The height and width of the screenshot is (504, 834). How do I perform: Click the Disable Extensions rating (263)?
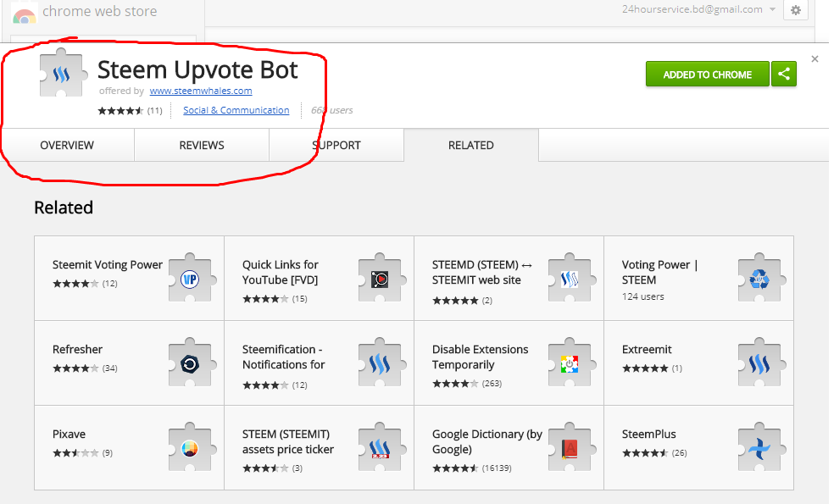[467, 384]
